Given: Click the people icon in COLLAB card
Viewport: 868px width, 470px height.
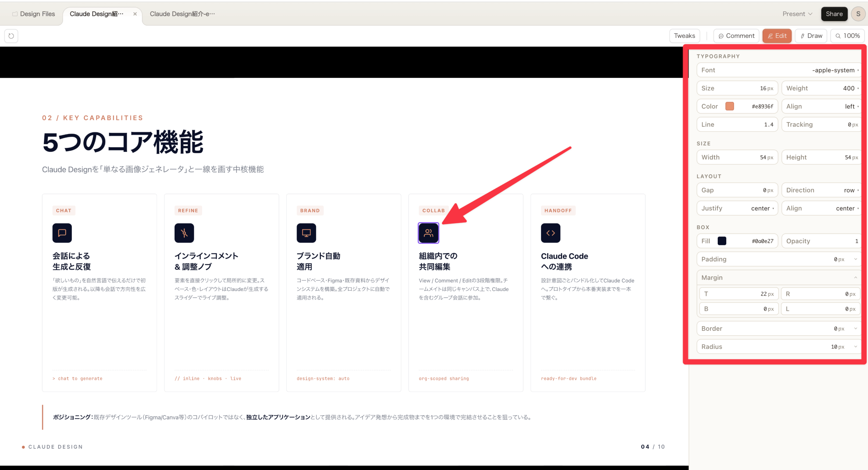Looking at the screenshot, I should click(x=428, y=233).
